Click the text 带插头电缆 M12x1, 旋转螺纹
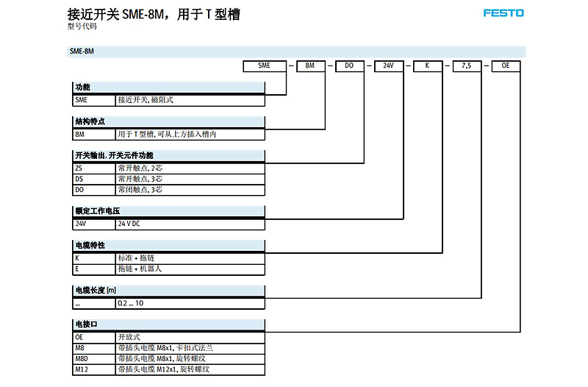Screen dimensions: 588x387 [x=163, y=369]
